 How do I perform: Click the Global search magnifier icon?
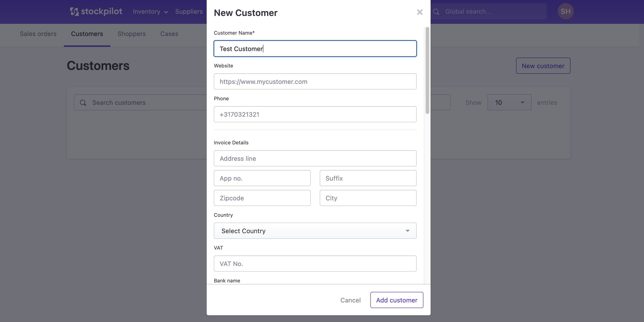point(436,11)
